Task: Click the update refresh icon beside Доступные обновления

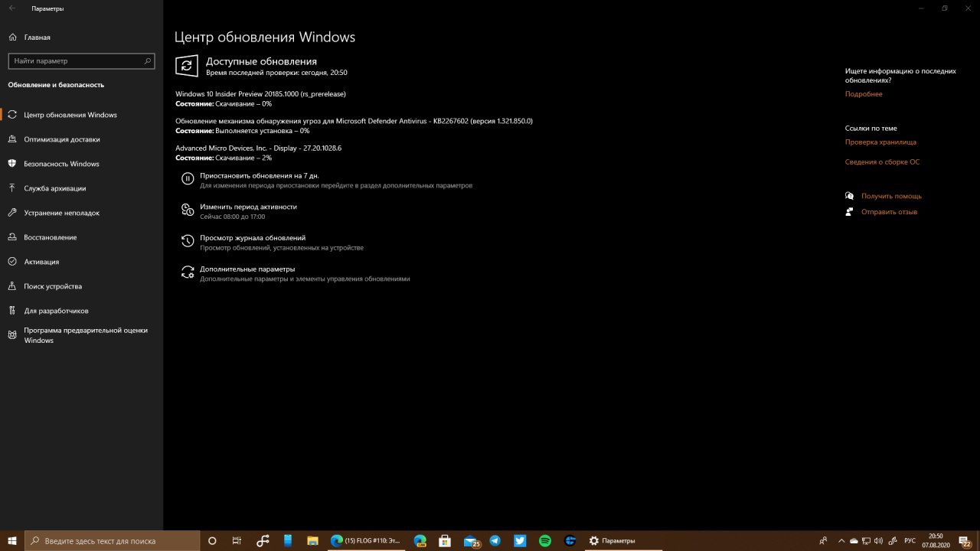Action: point(187,65)
